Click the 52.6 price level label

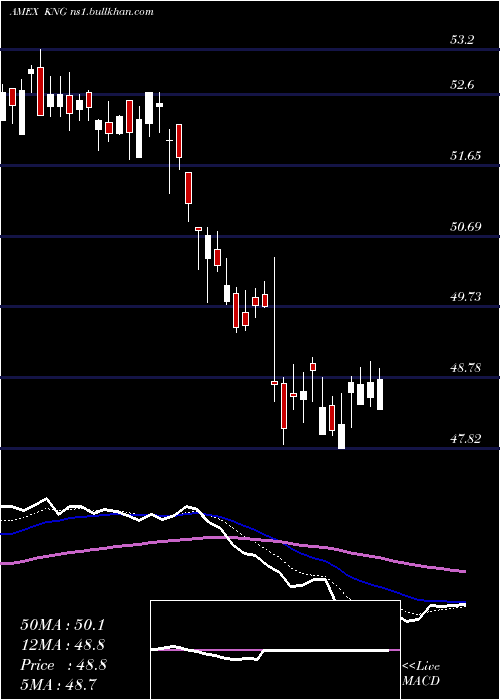[462, 85]
